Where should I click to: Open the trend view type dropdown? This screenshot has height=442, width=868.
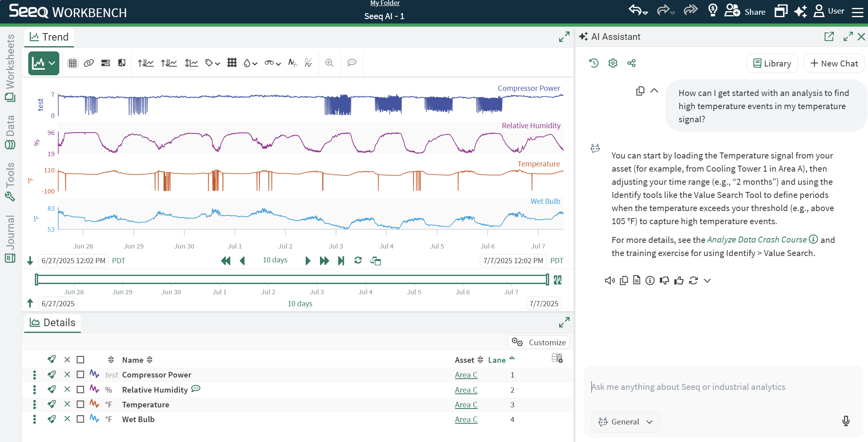pyautogui.click(x=44, y=63)
